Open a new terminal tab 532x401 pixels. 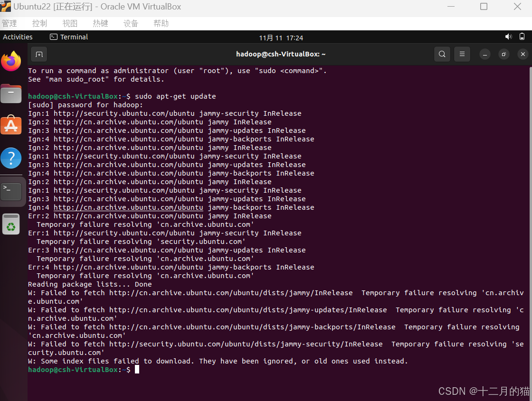coord(39,54)
